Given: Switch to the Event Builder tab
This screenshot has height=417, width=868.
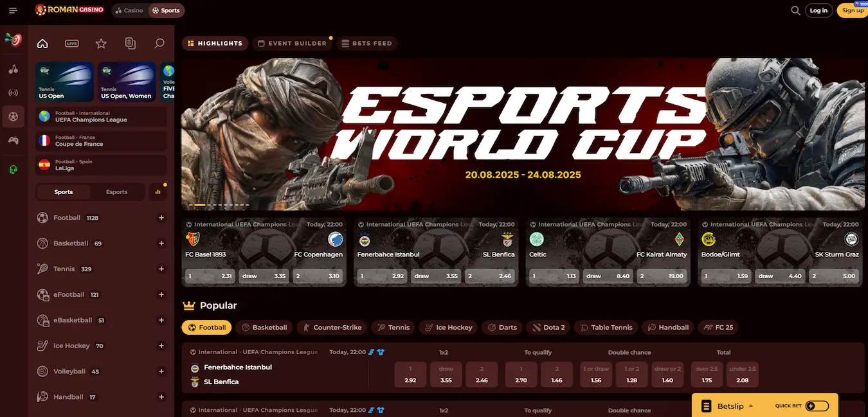Looking at the screenshot, I should [293, 43].
